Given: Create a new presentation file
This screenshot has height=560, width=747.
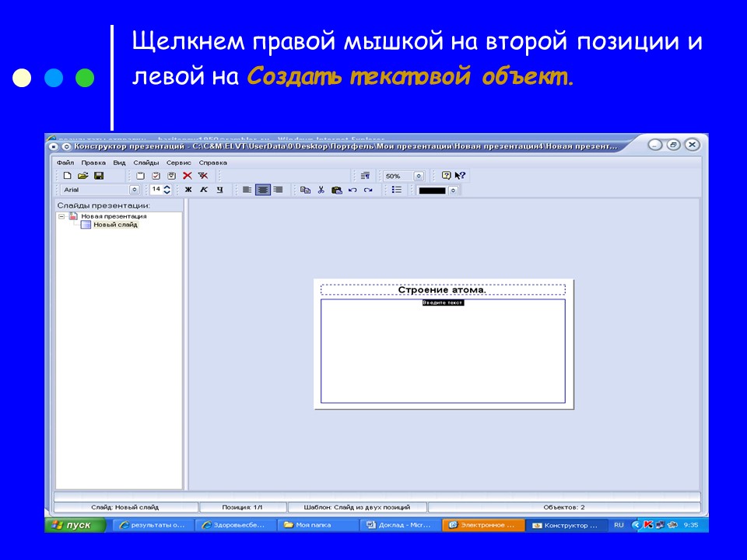Looking at the screenshot, I should coord(68,176).
